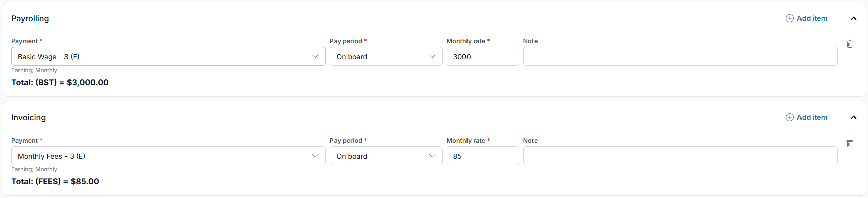This screenshot has height=198, width=868.
Task: Click the Payrolling section title
Action: click(x=30, y=18)
